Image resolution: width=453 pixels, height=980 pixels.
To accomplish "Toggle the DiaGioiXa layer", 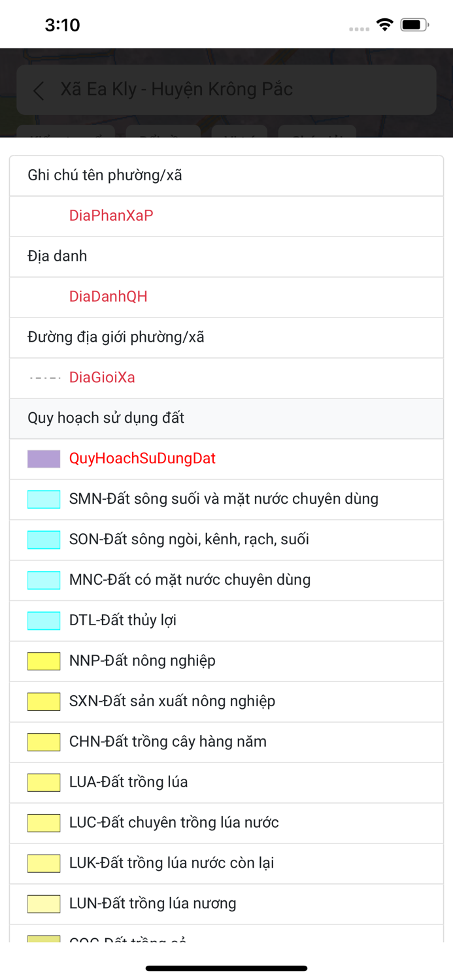I will 102,378.
